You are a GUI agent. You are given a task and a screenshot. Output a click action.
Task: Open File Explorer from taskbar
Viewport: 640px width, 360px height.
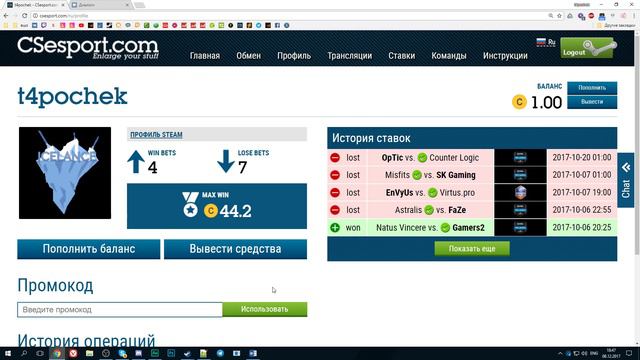point(89,353)
